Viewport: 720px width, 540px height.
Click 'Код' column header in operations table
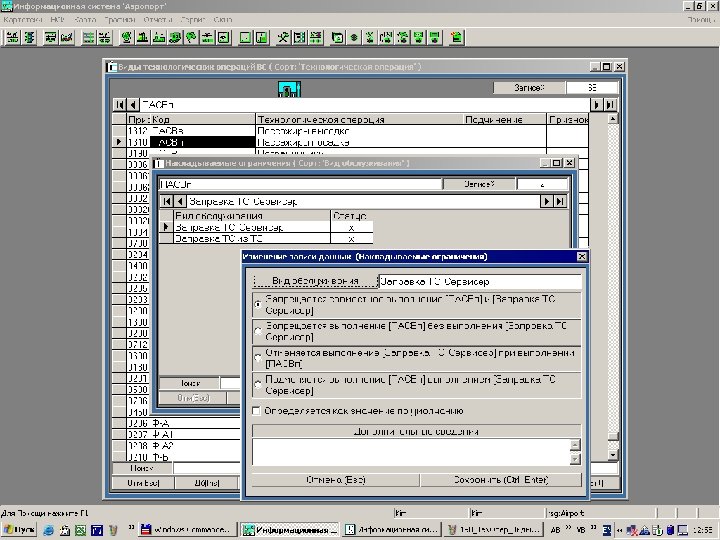click(x=202, y=119)
